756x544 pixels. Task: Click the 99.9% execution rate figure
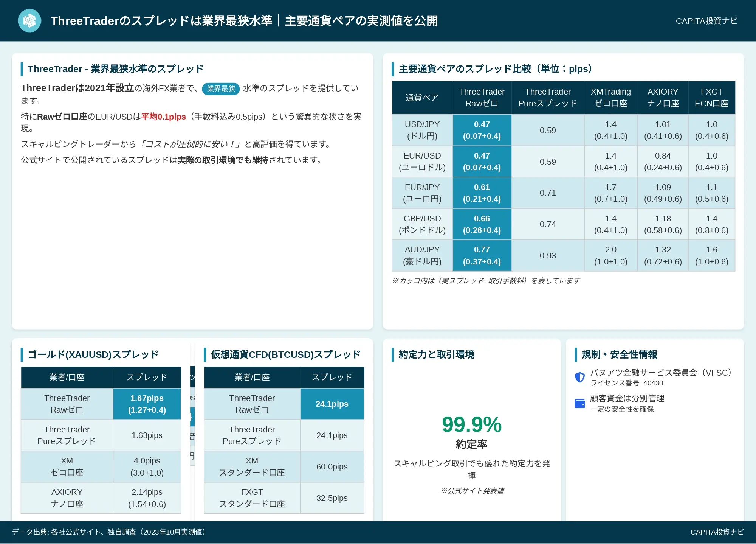pyautogui.click(x=472, y=424)
